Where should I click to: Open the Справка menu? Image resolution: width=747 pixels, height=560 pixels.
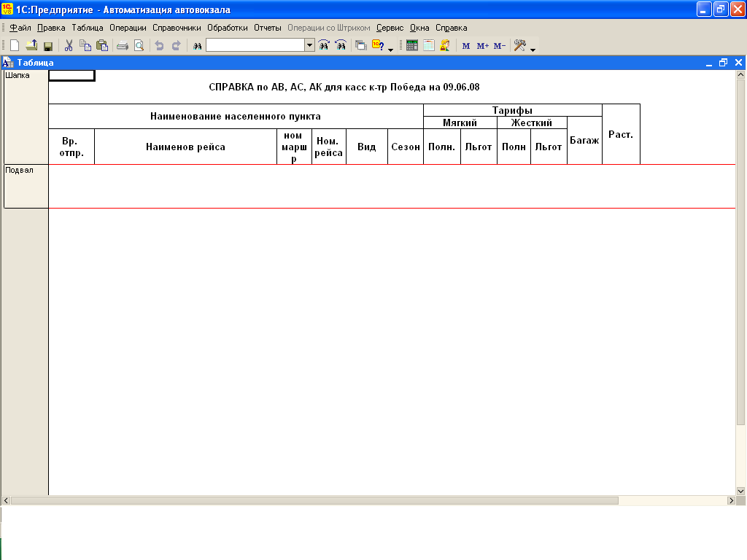451,28
